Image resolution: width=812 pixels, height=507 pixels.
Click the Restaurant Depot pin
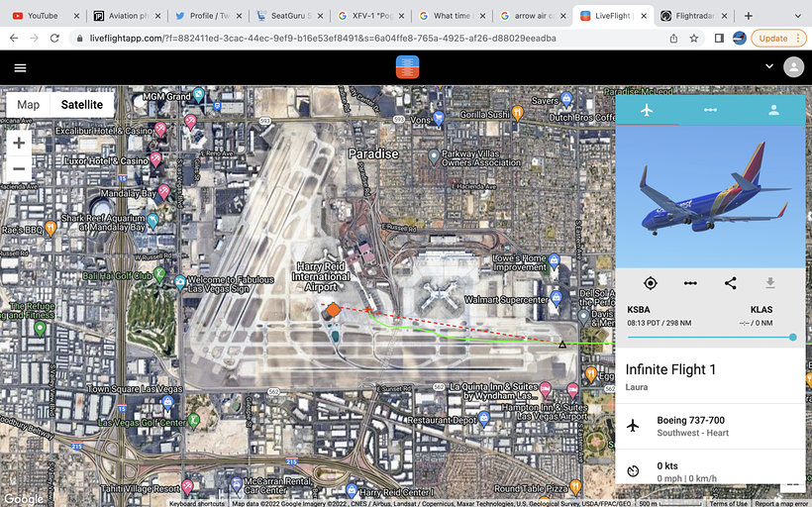click(x=483, y=418)
